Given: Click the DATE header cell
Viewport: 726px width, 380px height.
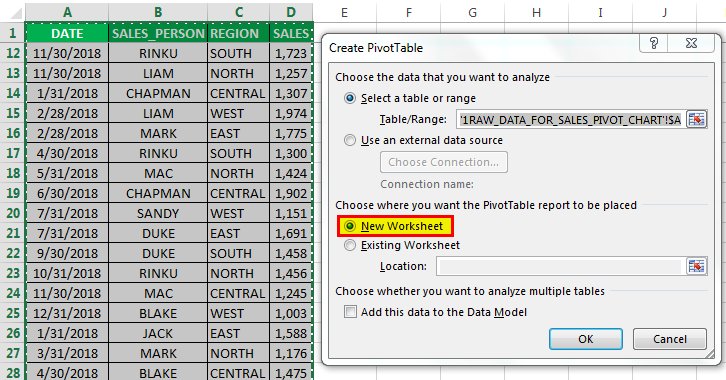Looking at the screenshot, I should point(67,33).
